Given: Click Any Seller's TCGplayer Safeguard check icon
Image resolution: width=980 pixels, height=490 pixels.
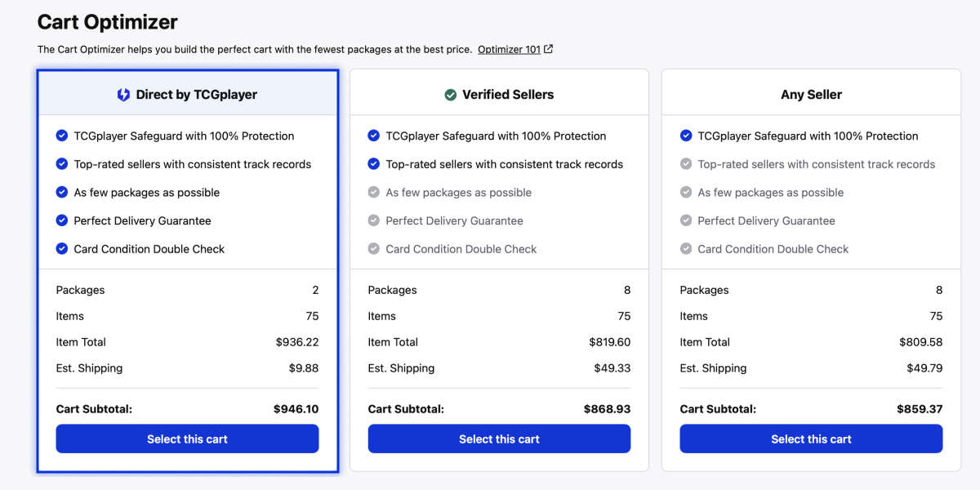Looking at the screenshot, I should [686, 136].
